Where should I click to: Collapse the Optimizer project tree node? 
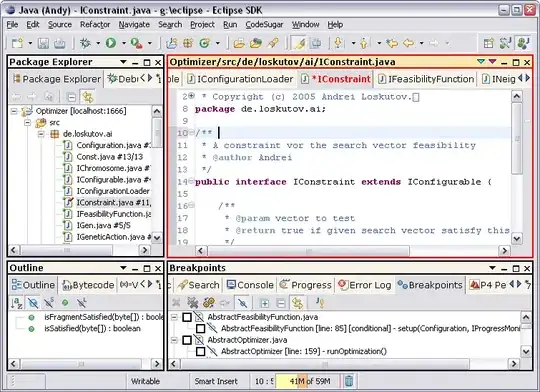click(14, 111)
